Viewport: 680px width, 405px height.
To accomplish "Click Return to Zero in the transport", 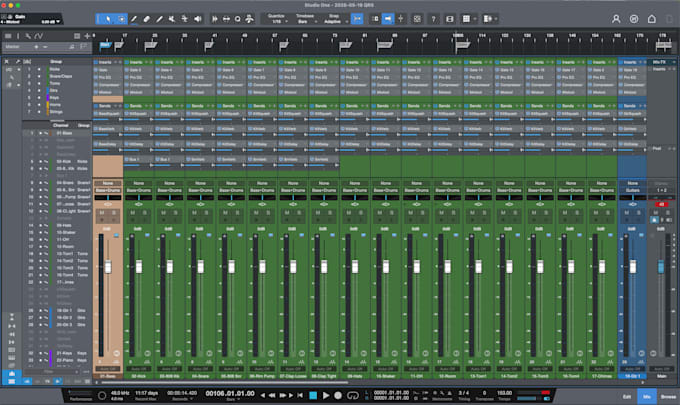I will 300,395.
